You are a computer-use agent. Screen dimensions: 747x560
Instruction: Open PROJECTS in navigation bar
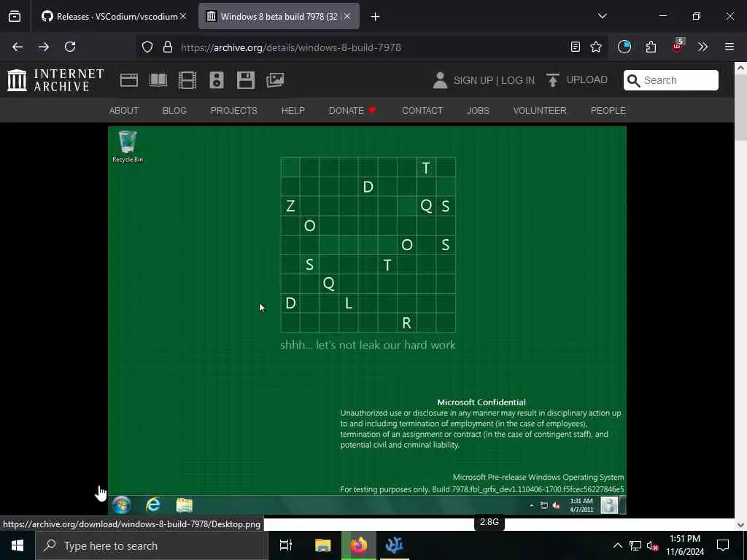coord(234,111)
